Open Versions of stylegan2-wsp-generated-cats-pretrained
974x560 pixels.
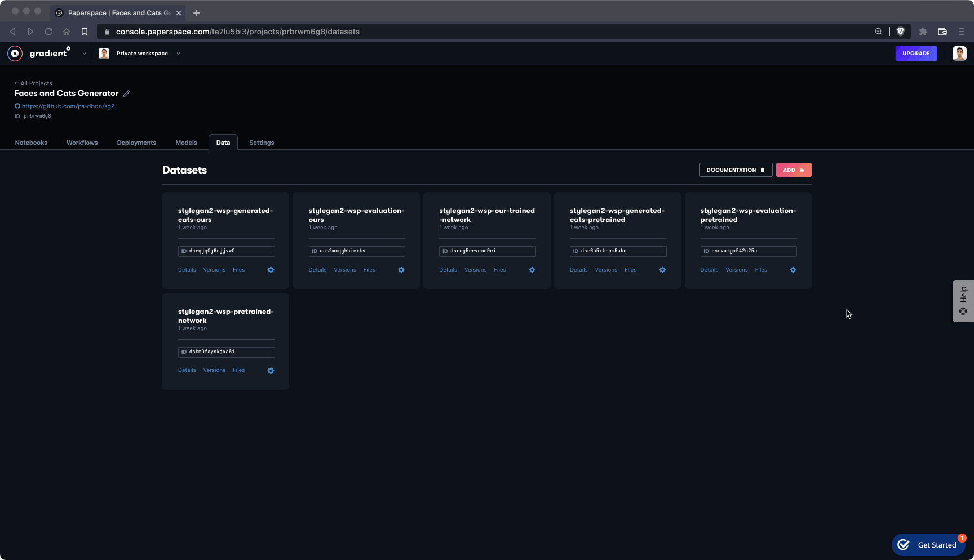click(606, 270)
